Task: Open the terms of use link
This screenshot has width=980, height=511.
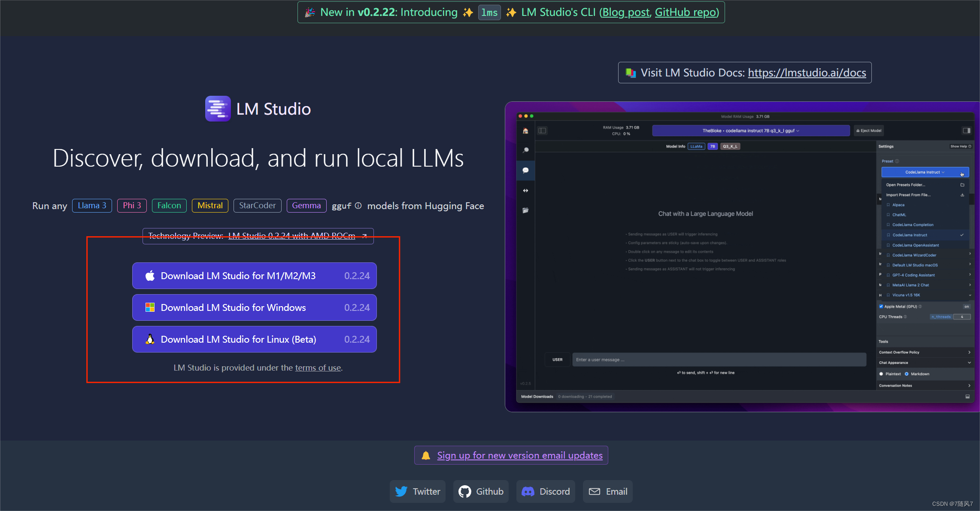Action: point(318,368)
